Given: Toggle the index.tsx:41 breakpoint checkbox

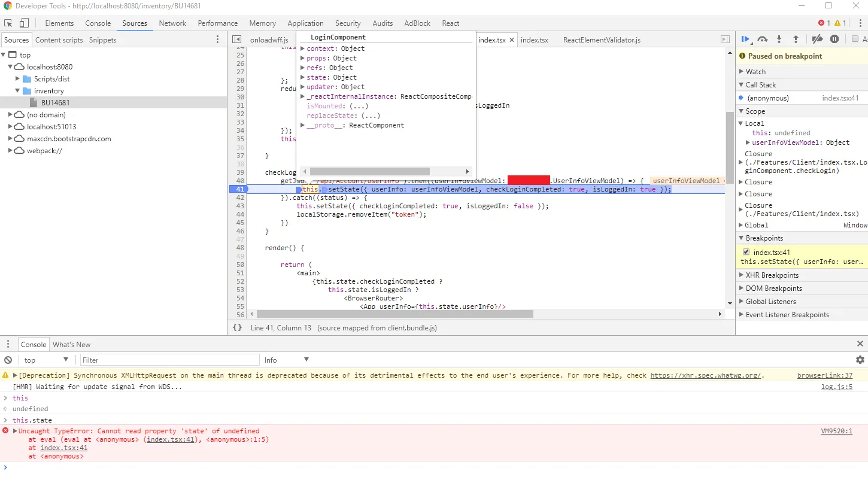Looking at the screenshot, I should [746, 252].
